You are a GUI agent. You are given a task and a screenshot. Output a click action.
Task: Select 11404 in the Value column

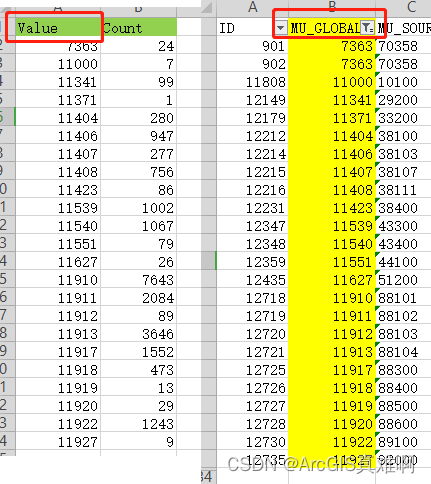[x=58, y=118]
